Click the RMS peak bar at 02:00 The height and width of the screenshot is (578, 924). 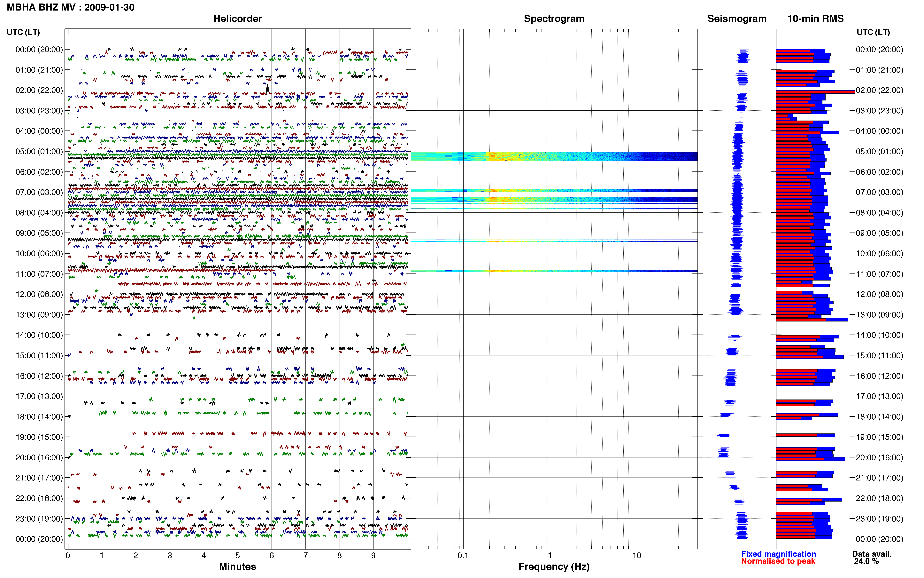pyautogui.click(x=815, y=92)
